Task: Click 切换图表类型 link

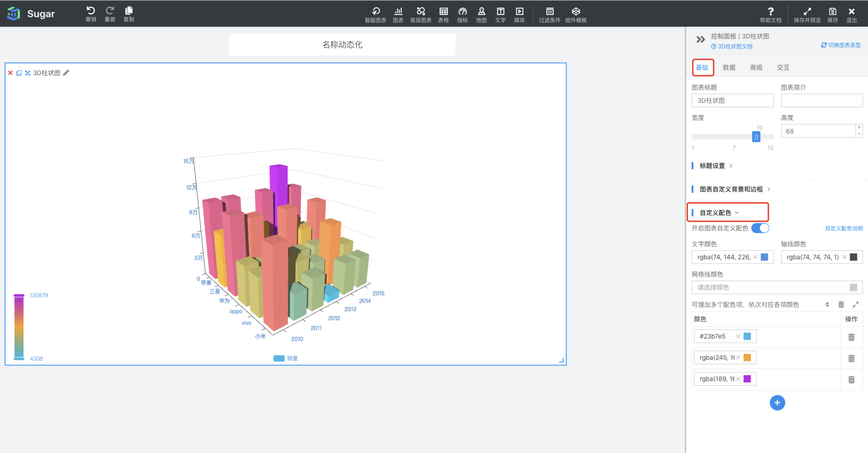Action: tap(841, 45)
